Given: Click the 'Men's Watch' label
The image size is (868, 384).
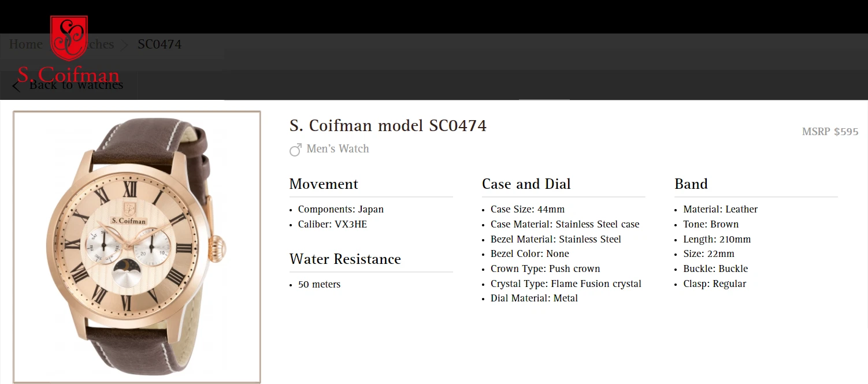Looking at the screenshot, I should click(337, 149).
